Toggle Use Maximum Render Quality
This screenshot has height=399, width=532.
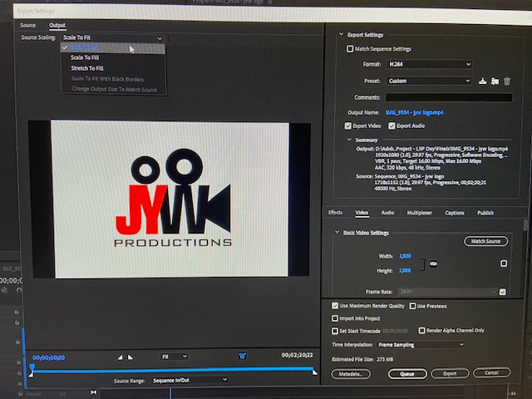[x=335, y=306]
